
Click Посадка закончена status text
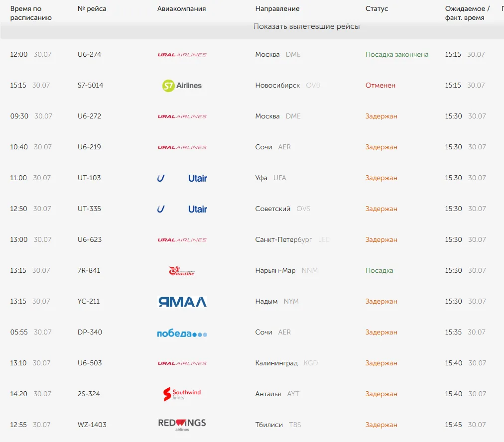[x=396, y=55]
